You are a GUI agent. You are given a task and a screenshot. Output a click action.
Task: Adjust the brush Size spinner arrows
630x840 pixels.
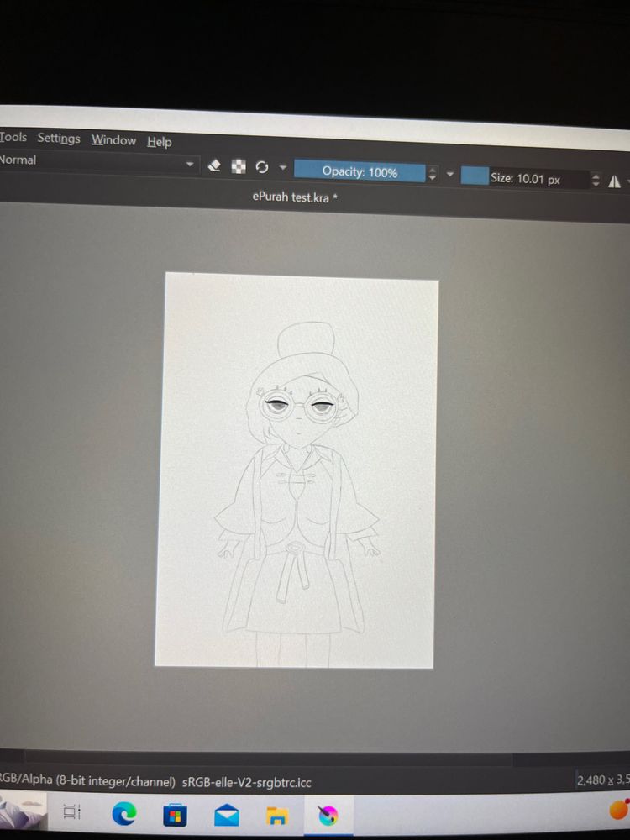click(x=596, y=181)
